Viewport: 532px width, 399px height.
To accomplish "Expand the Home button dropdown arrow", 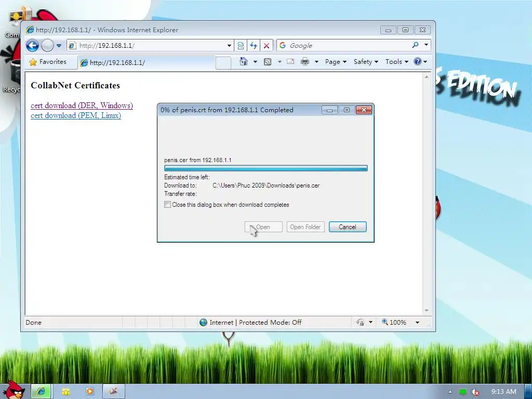I will 255,62.
